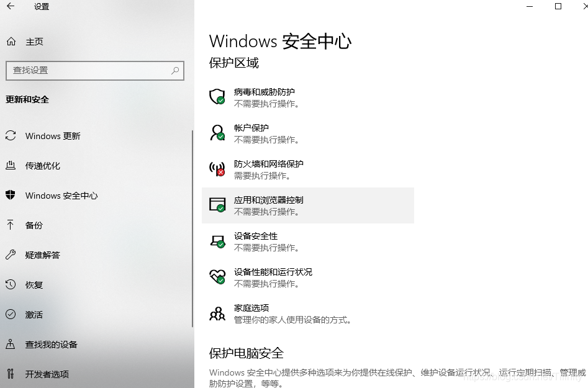Open 设备安全性 protection area
Image resolution: width=588 pixels, height=388 pixels.
tap(308, 241)
